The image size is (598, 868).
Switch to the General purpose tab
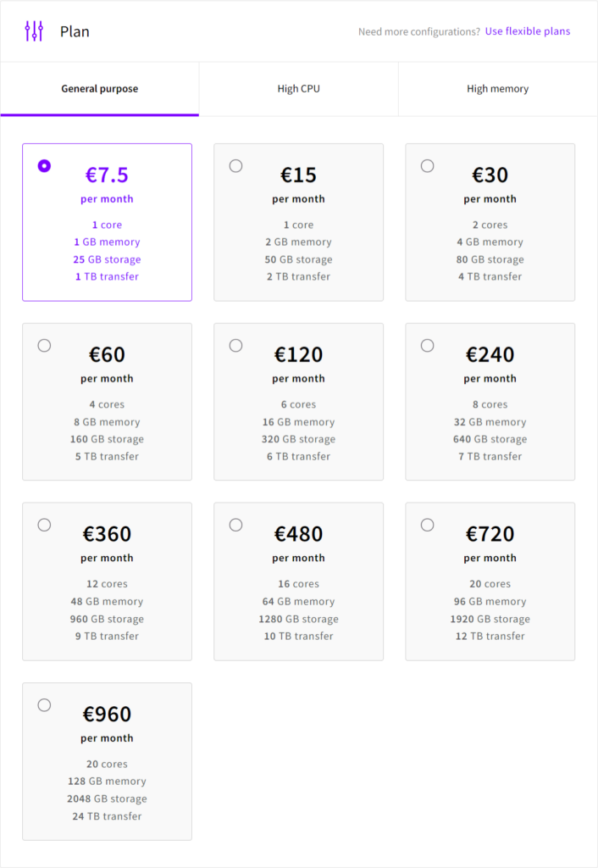[100, 89]
